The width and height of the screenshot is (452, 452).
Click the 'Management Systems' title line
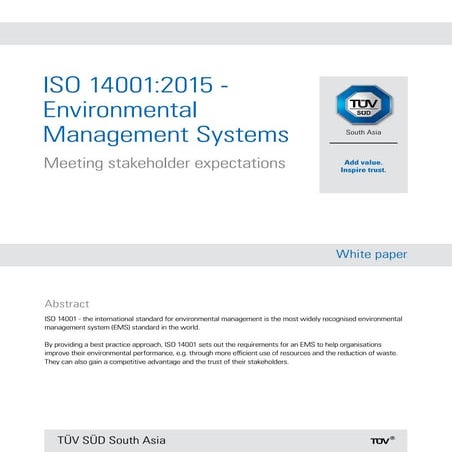(x=166, y=135)
